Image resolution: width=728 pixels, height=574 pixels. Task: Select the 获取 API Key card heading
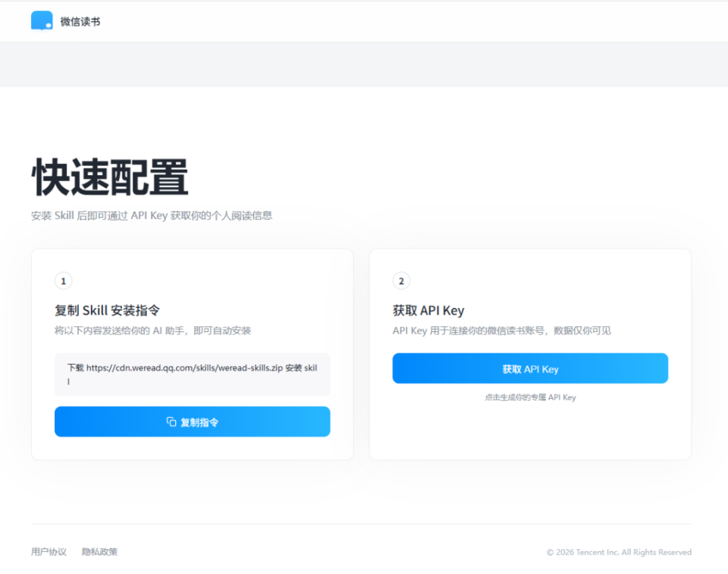[x=428, y=310]
